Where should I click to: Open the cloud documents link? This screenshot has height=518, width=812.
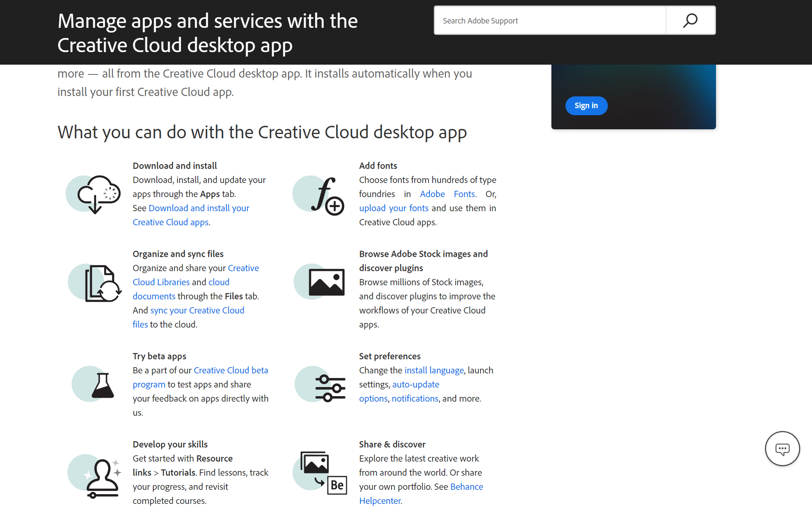181,289
